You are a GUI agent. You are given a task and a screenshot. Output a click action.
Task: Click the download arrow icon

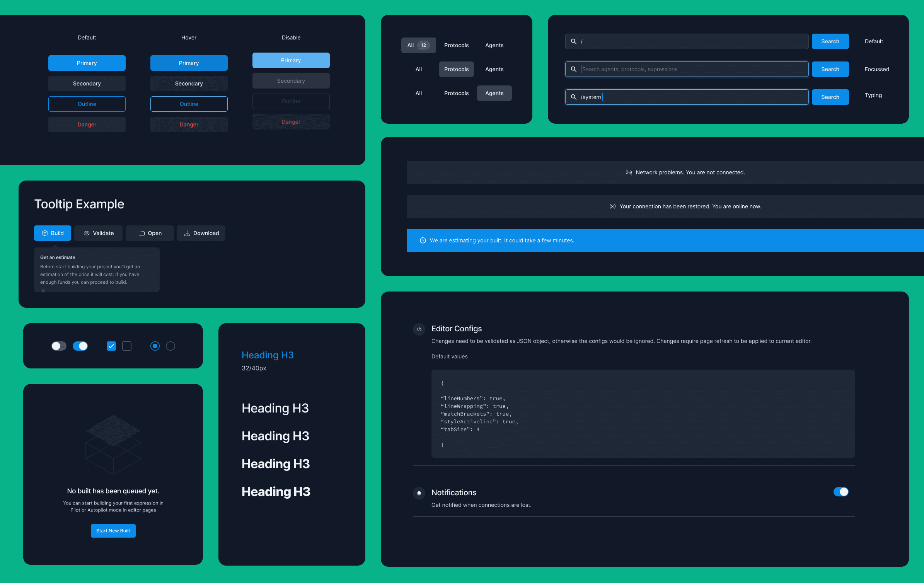click(x=187, y=233)
